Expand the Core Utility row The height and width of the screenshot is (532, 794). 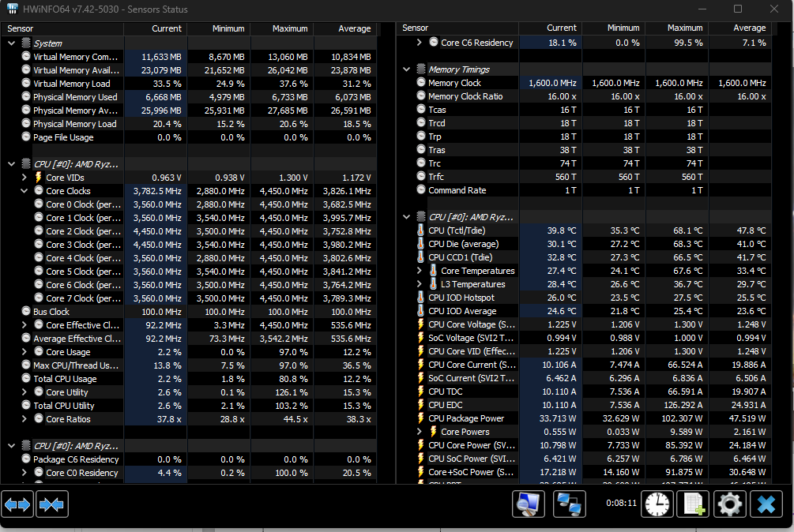(24, 392)
